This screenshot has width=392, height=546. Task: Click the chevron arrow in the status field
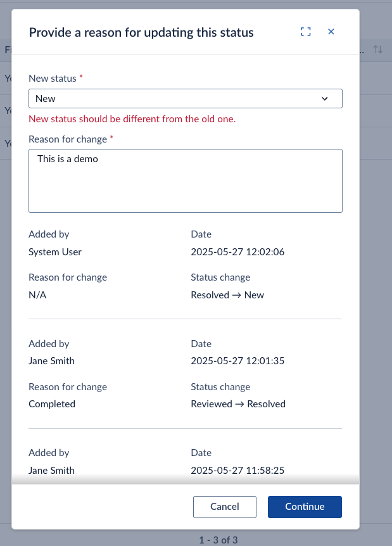(x=324, y=99)
